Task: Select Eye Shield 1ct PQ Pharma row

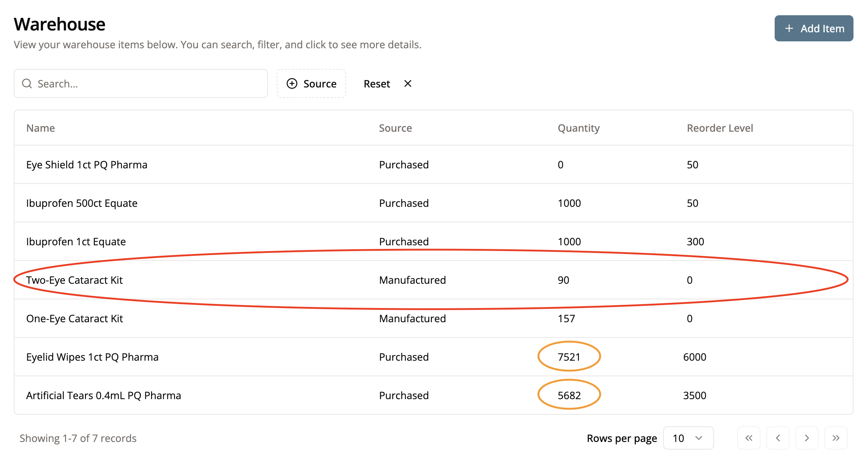Action: click(x=87, y=165)
